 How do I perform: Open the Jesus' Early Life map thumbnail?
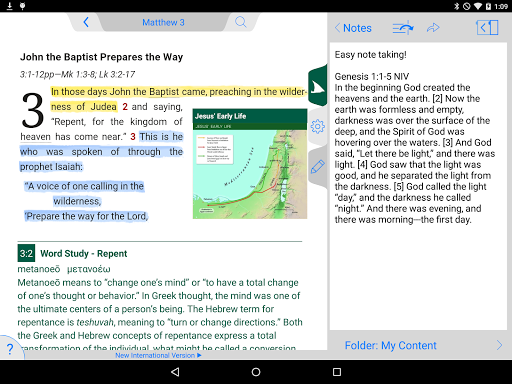tap(250, 164)
